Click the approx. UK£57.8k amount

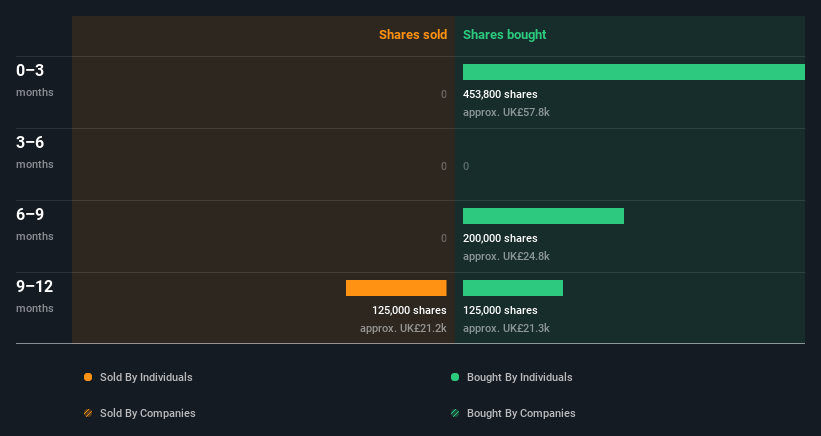click(x=506, y=112)
